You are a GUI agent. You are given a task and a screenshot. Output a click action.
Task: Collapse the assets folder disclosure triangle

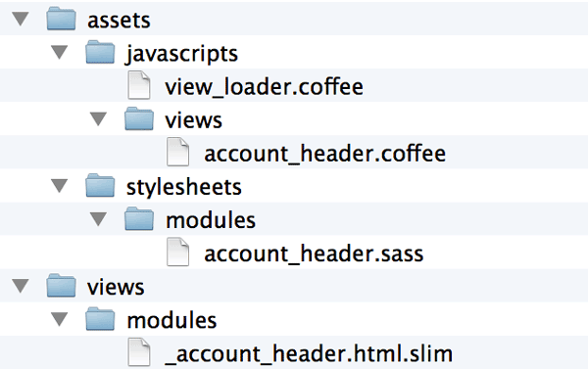coord(21,19)
